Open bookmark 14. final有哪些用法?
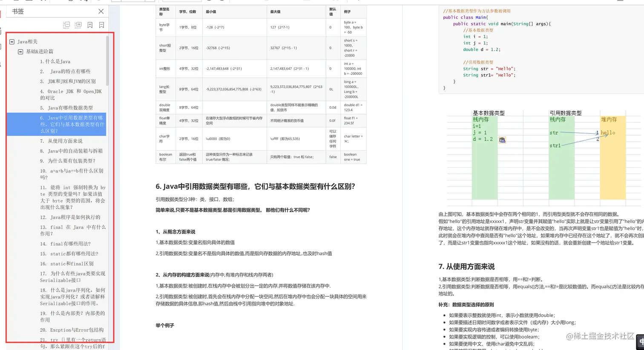644x350 pixels. 65,244
